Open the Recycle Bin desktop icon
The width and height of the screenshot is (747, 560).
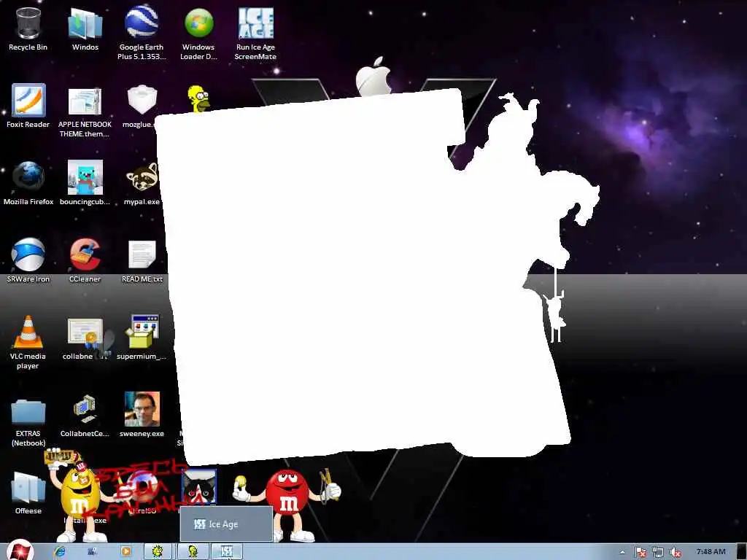pyautogui.click(x=28, y=28)
